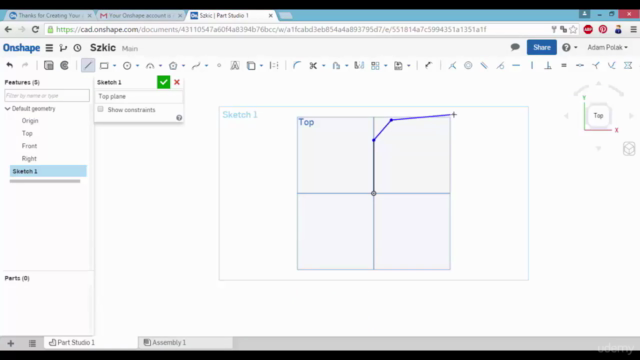Open the Pattern tool dropdown arrow
The width and height of the screenshot is (640, 360).
click(385, 66)
